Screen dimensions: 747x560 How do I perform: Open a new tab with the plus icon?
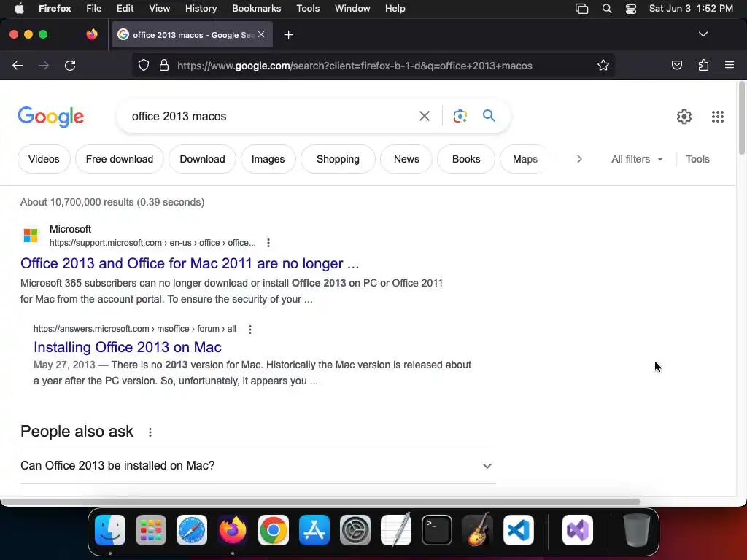click(288, 35)
